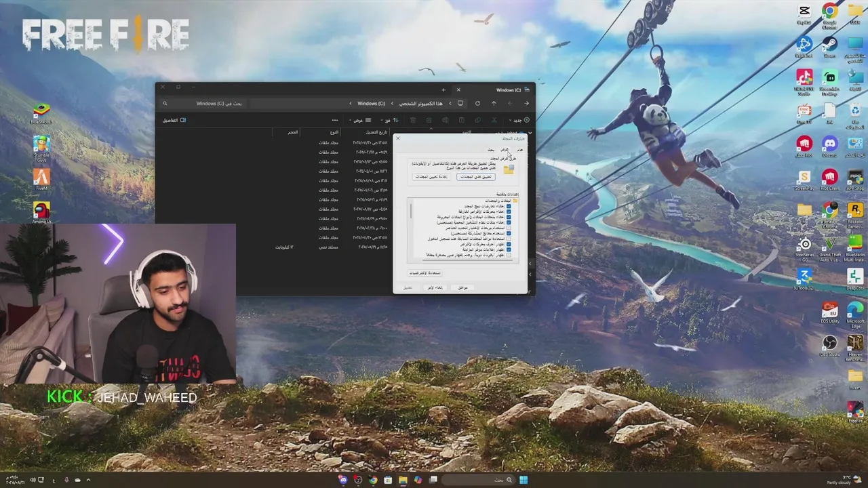868x488 pixels.
Task: Toggle 'إظهار إعلامات موفر المزامنة' checkbox
Action: 509,249
